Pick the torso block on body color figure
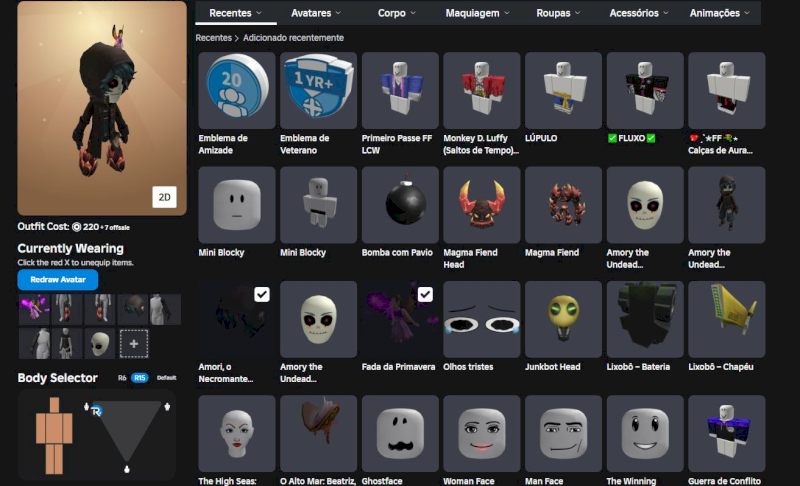The width and height of the screenshot is (800, 486). tap(54, 428)
